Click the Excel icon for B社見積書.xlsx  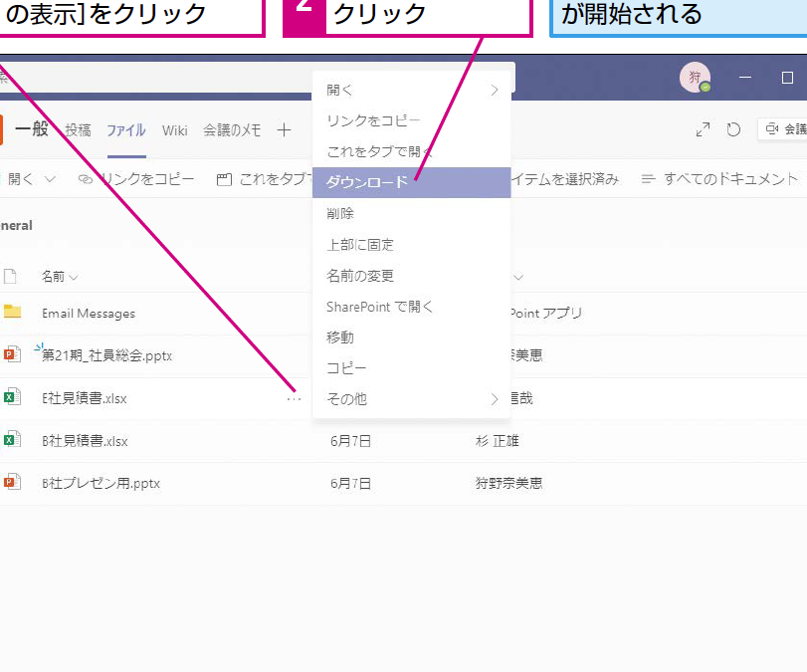[12, 440]
